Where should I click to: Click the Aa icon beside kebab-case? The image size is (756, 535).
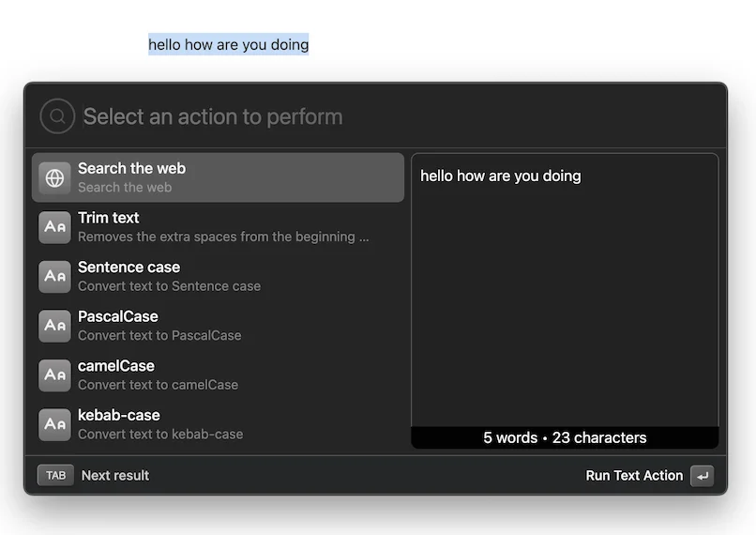pyautogui.click(x=54, y=424)
